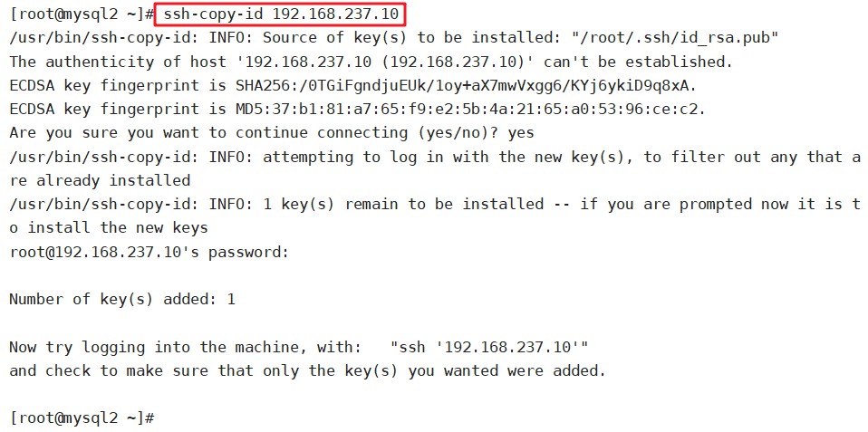This screenshot has height=432, width=868.
Task: Click the 'yes' answer after (yes/no)?
Action: [521, 133]
